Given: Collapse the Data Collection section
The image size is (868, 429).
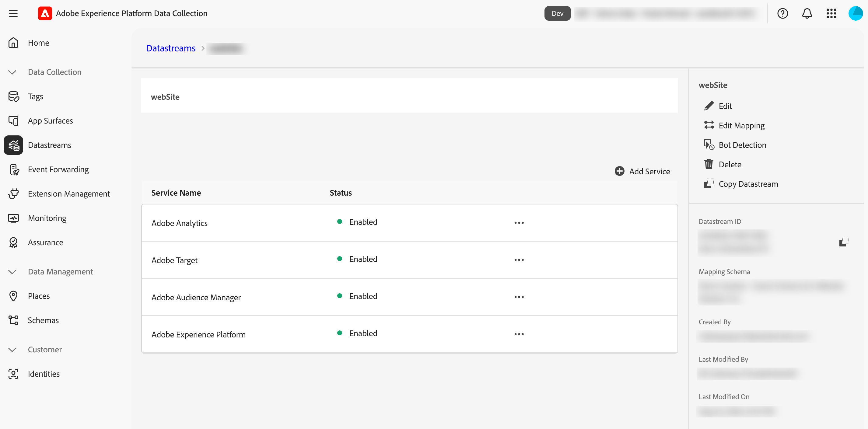Looking at the screenshot, I should pyautogui.click(x=12, y=72).
